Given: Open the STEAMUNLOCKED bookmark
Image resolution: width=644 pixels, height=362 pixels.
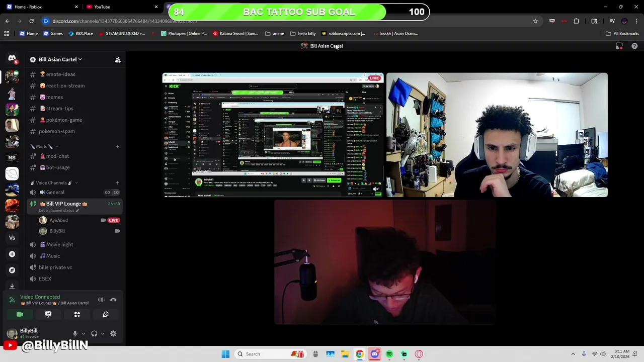Looking at the screenshot, I should click(121, 34).
